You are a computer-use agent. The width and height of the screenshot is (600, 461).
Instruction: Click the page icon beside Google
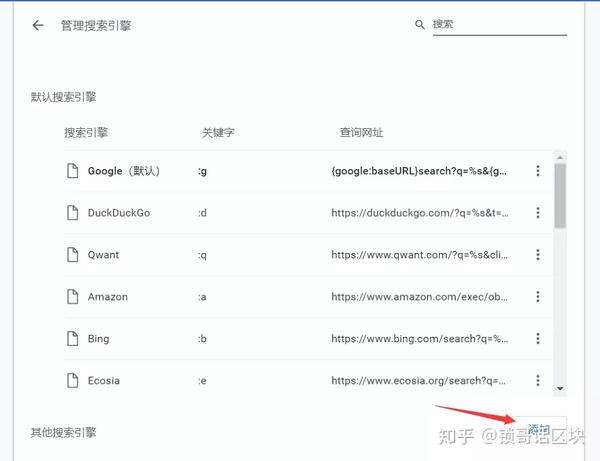tap(72, 171)
